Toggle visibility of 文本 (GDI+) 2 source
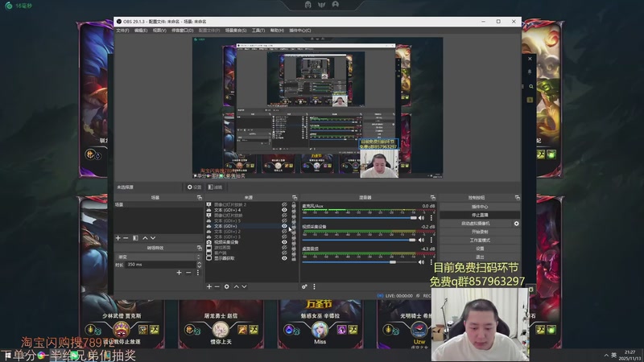This screenshot has width=644, height=362. coord(284,232)
